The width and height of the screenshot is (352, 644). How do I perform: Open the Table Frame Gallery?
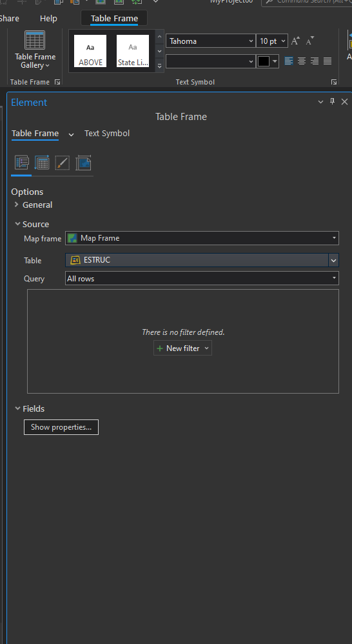pos(35,50)
